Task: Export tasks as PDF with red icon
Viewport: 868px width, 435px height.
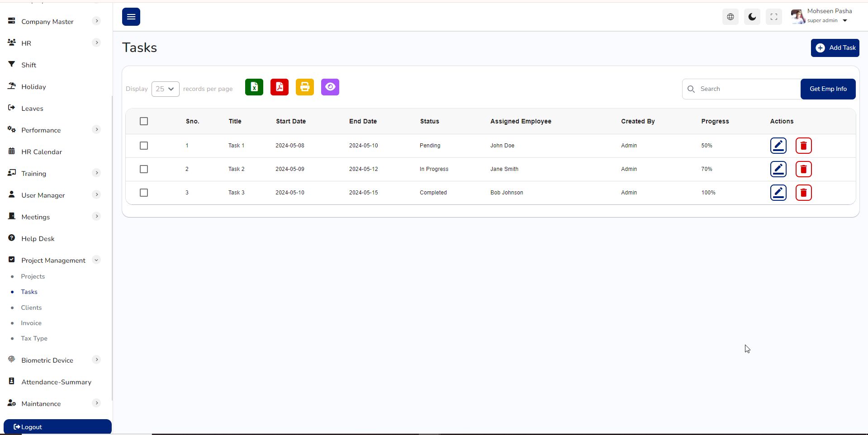Action: click(280, 87)
